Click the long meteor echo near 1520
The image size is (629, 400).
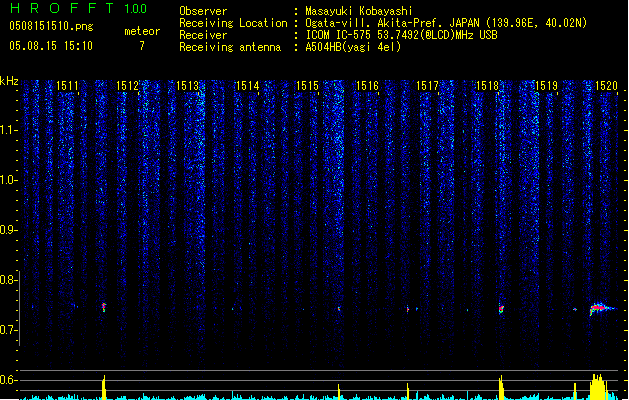coord(603,308)
